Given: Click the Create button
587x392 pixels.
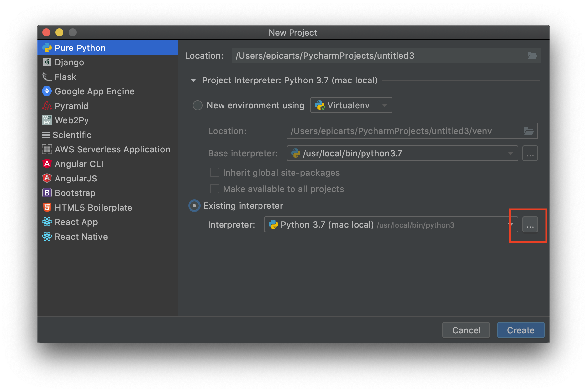Looking at the screenshot, I should pyautogui.click(x=521, y=330).
